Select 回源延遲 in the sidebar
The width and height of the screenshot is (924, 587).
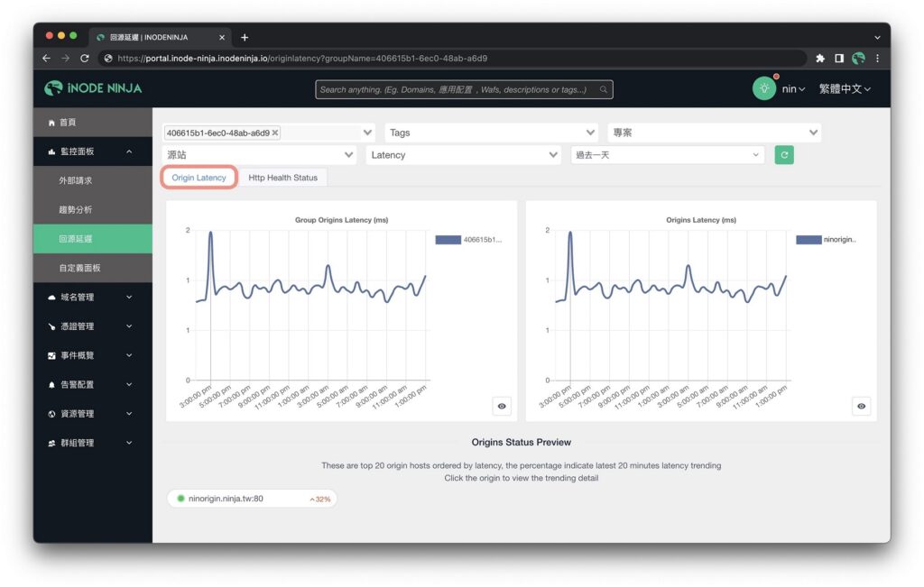point(93,239)
